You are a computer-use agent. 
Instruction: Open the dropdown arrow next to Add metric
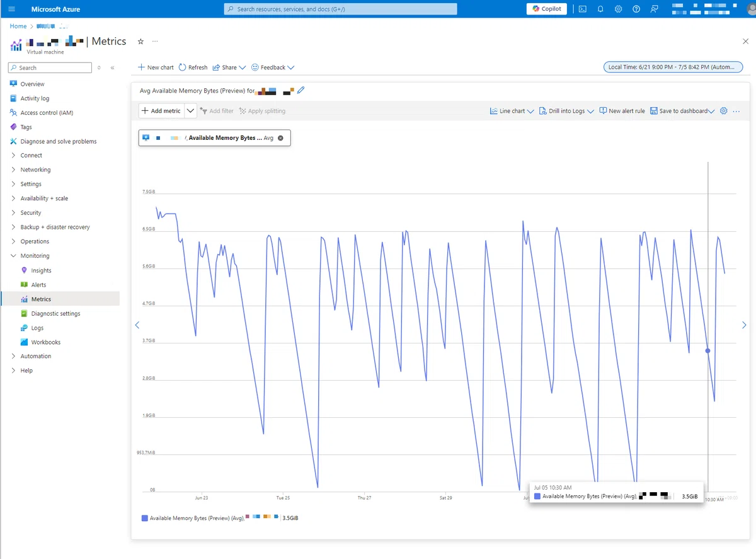[x=191, y=111]
